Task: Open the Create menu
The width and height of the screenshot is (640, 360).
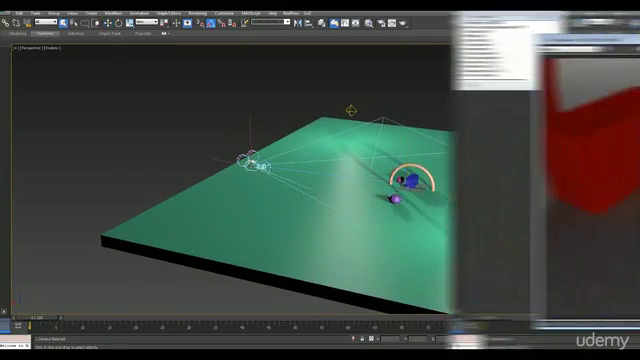Action: coord(91,13)
